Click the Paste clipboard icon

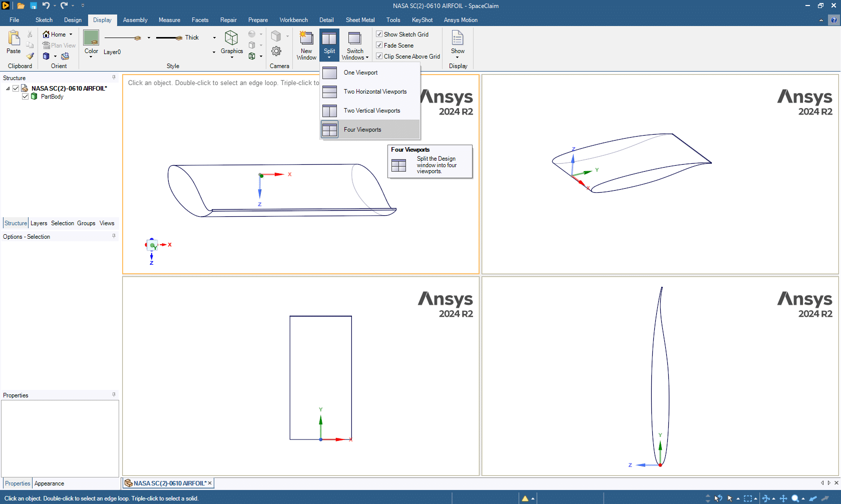coord(14,39)
